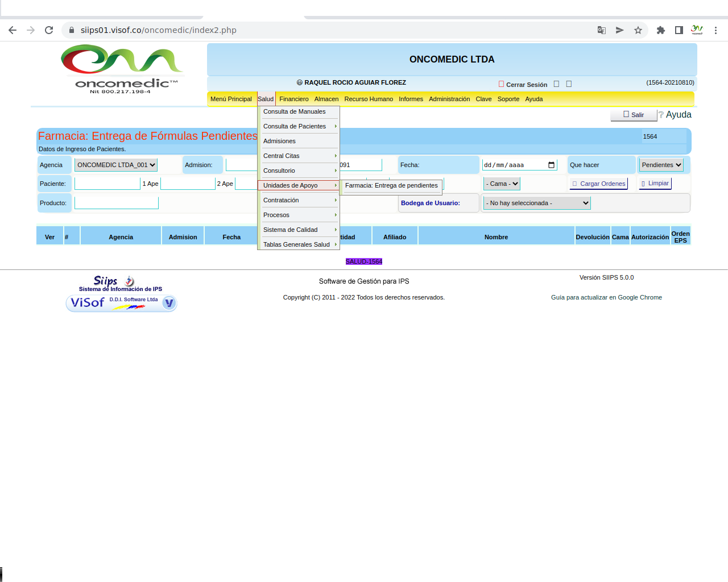Reload the page with the browser refresh icon
The height and width of the screenshot is (582, 728).
click(x=49, y=30)
